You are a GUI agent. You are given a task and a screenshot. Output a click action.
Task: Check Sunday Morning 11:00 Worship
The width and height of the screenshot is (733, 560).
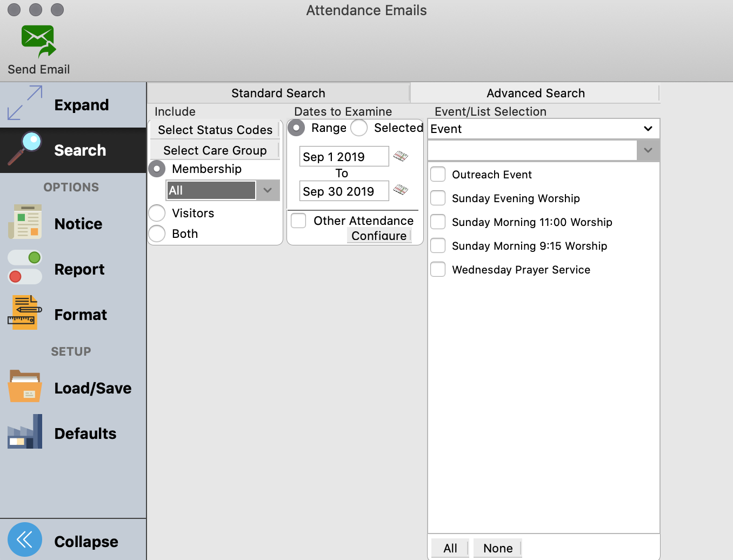click(438, 222)
